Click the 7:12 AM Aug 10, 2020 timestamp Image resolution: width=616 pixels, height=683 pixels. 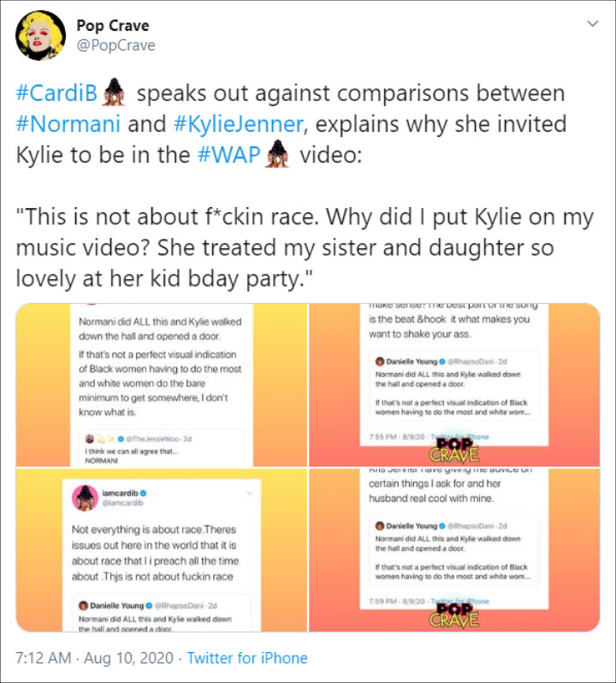coord(94,657)
